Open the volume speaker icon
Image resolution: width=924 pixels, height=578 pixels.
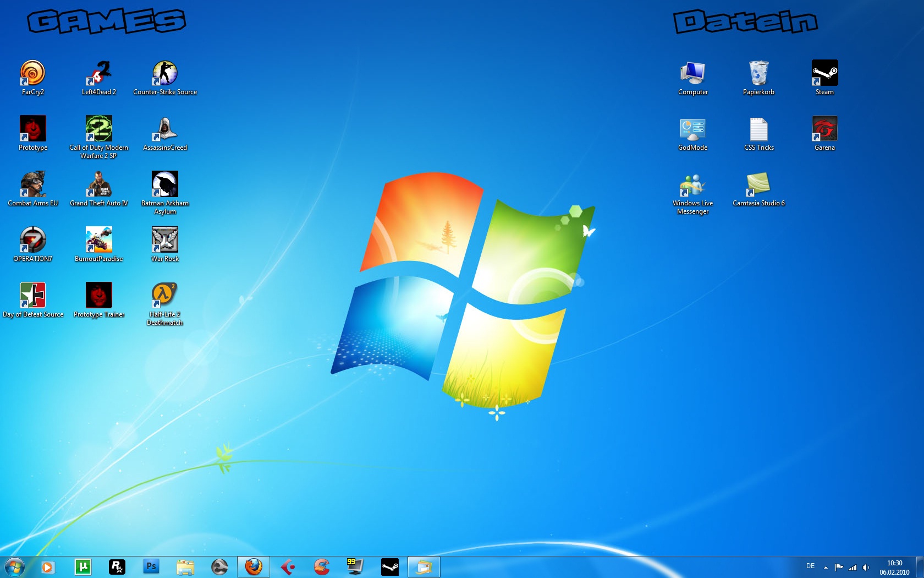point(866,568)
